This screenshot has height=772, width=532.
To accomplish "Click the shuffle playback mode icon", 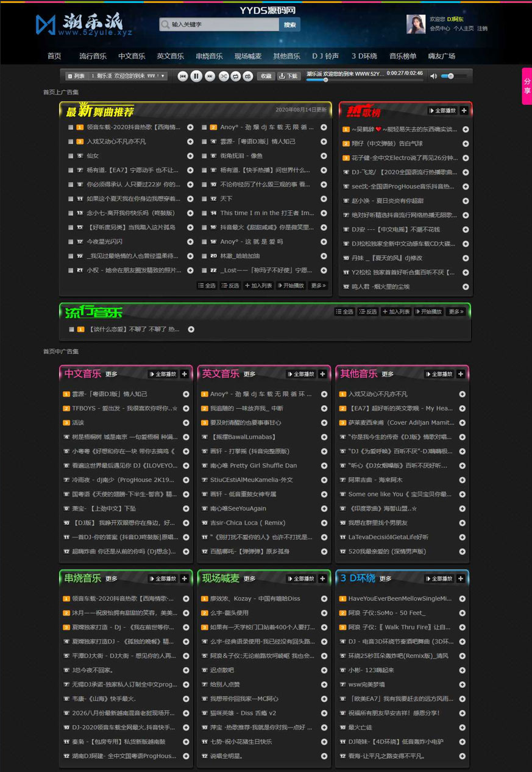I will [223, 76].
